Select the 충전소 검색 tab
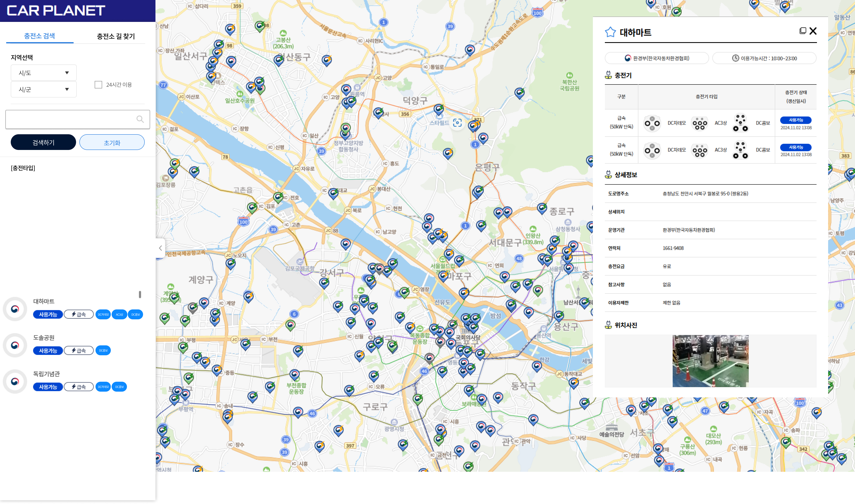Screen dimensions: 855x504 click(x=39, y=36)
